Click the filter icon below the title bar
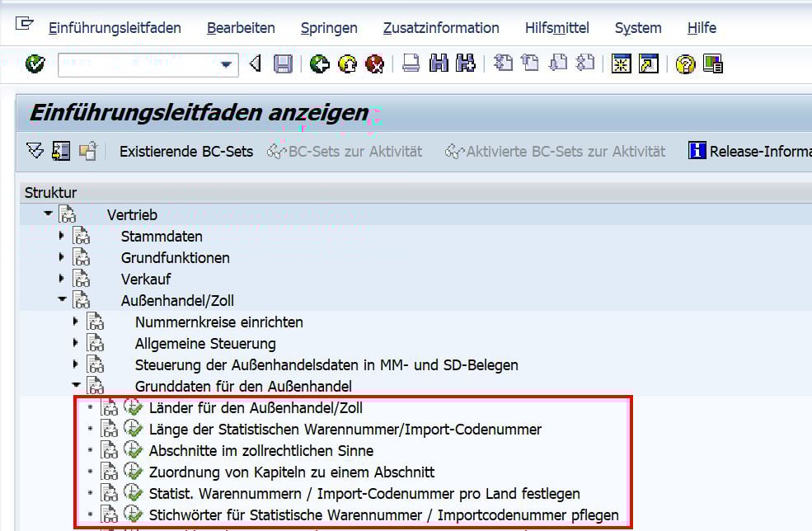 click(35, 151)
